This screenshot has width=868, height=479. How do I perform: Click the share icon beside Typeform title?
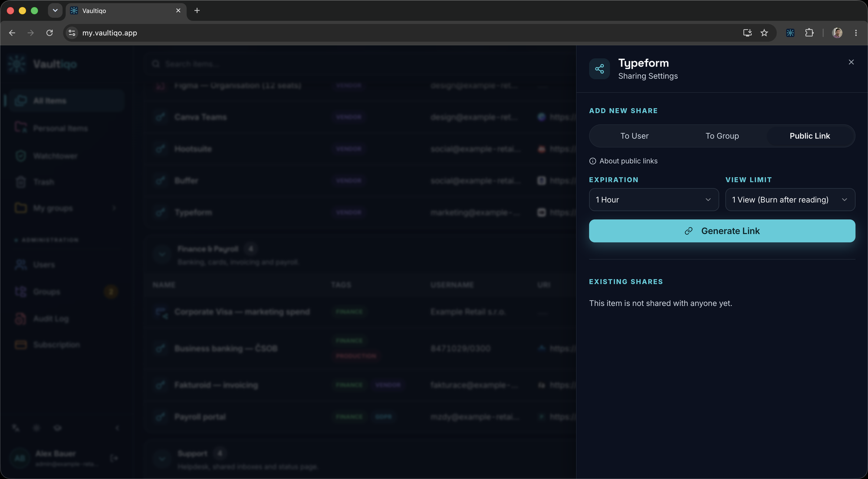pyautogui.click(x=599, y=69)
